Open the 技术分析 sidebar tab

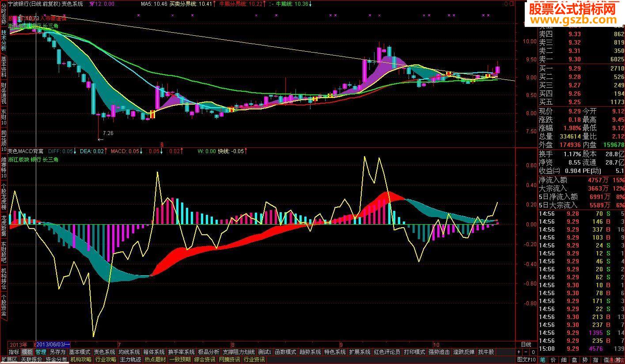(x=4, y=41)
